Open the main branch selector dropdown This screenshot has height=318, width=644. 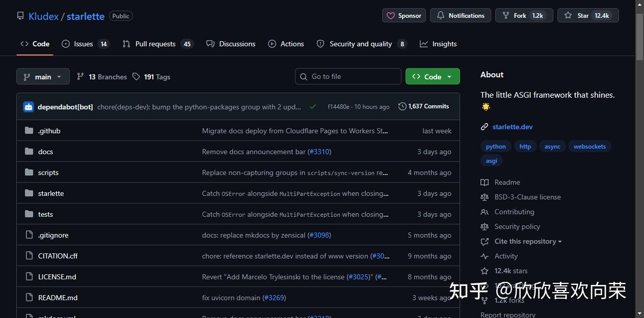pyautogui.click(x=43, y=77)
